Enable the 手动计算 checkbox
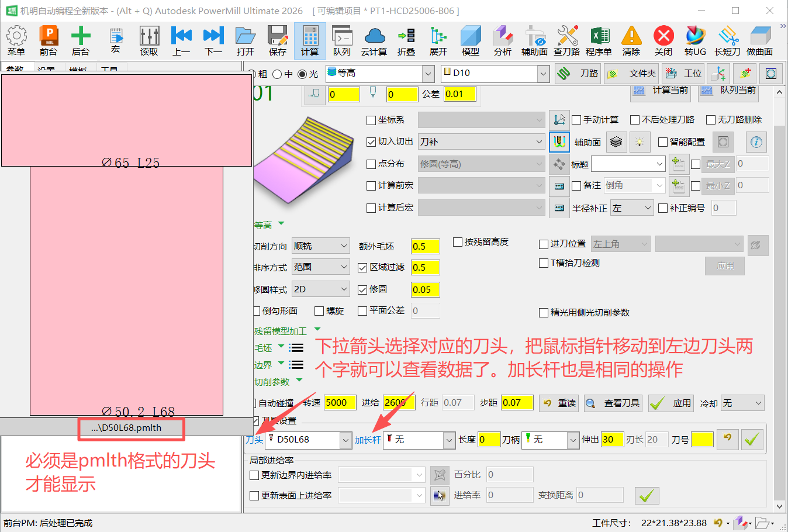 [576, 120]
